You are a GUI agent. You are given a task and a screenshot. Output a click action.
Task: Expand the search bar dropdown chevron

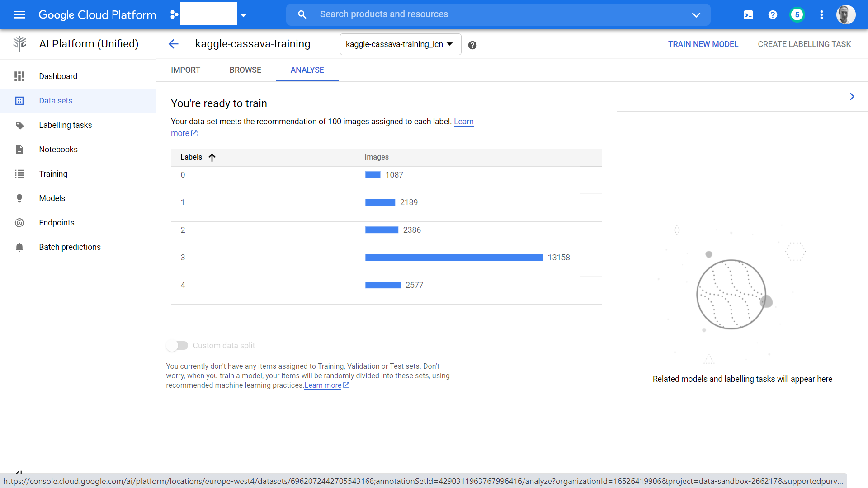[x=696, y=15]
